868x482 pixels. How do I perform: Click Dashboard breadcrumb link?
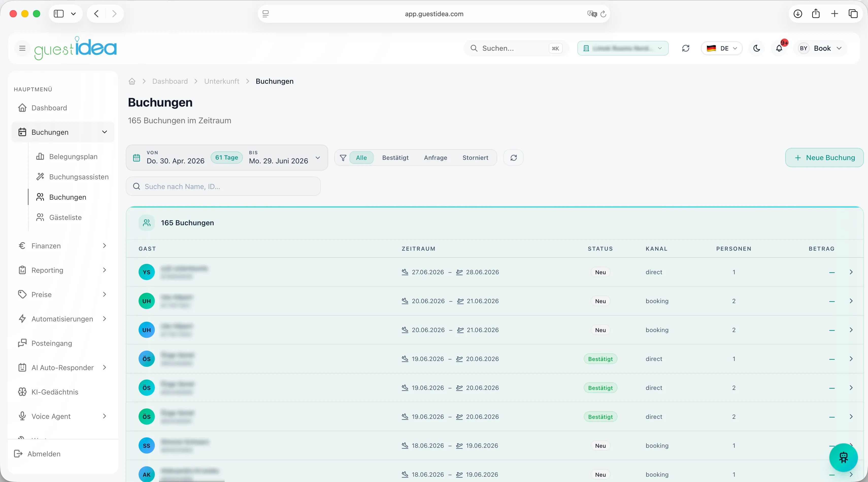tap(170, 81)
